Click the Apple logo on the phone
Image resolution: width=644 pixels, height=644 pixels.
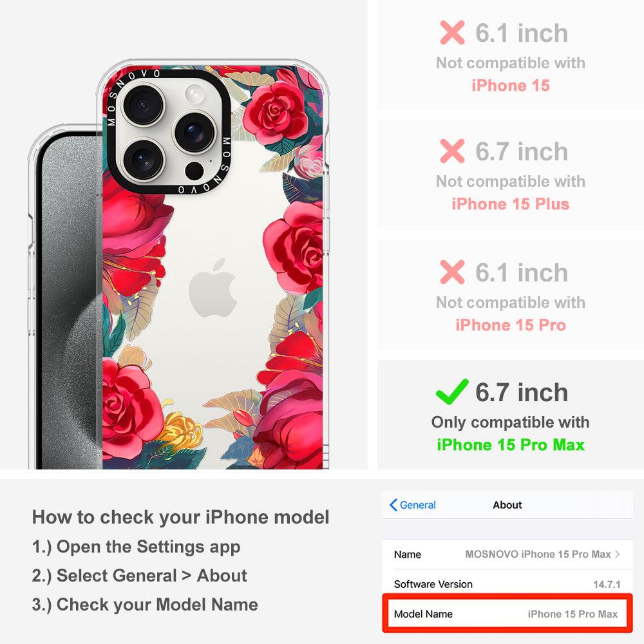pyautogui.click(x=213, y=287)
